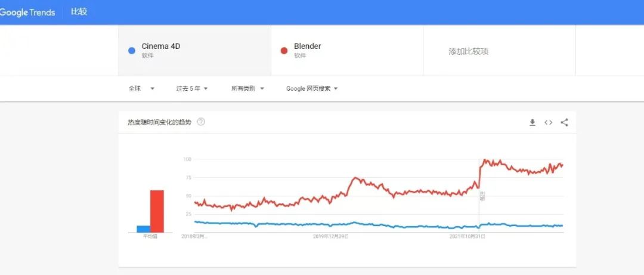Add a term via 添加比较项
Image resolution: width=644 pixels, height=275 pixels.
point(468,51)
